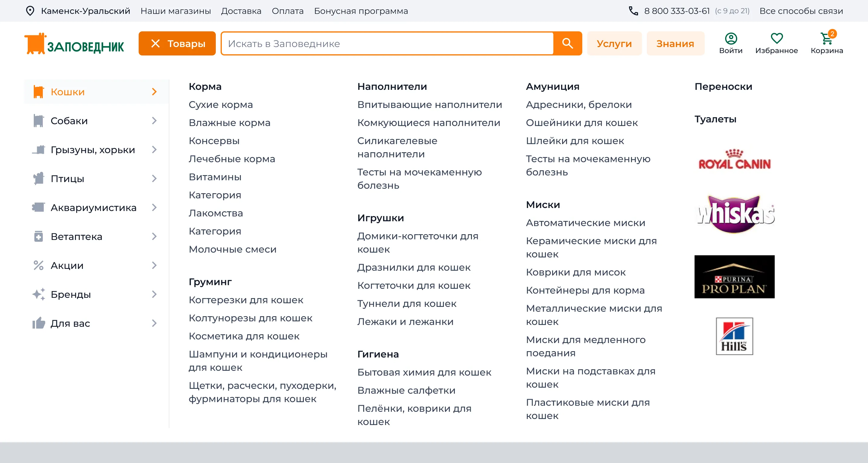
Task: Open Миски для медленного поедания link
Action: pyautogui.click(x=586, y=346)
